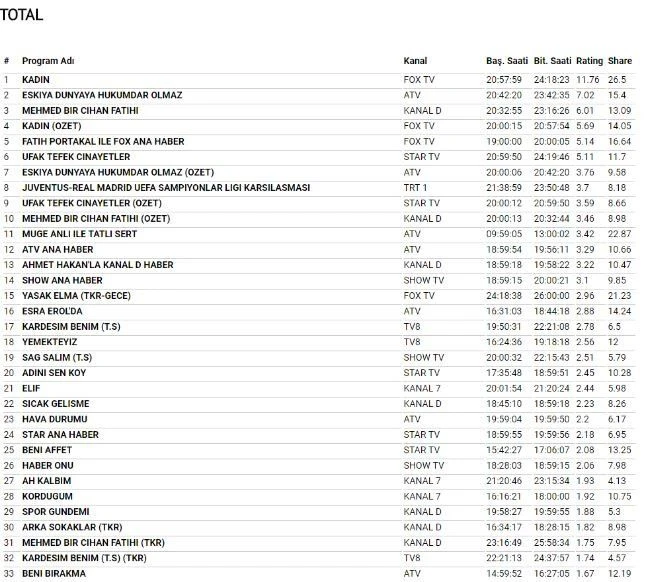Open the BENI BIRAKMA program entry
Image resolution: width=646 pixels, height=582 pixels.
coord(53,573)
